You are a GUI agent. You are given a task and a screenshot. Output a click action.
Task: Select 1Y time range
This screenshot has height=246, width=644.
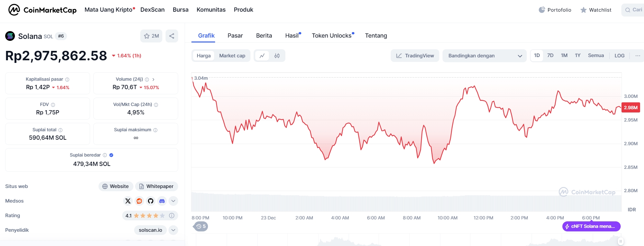pyautogui.click(x=578, y=55)
